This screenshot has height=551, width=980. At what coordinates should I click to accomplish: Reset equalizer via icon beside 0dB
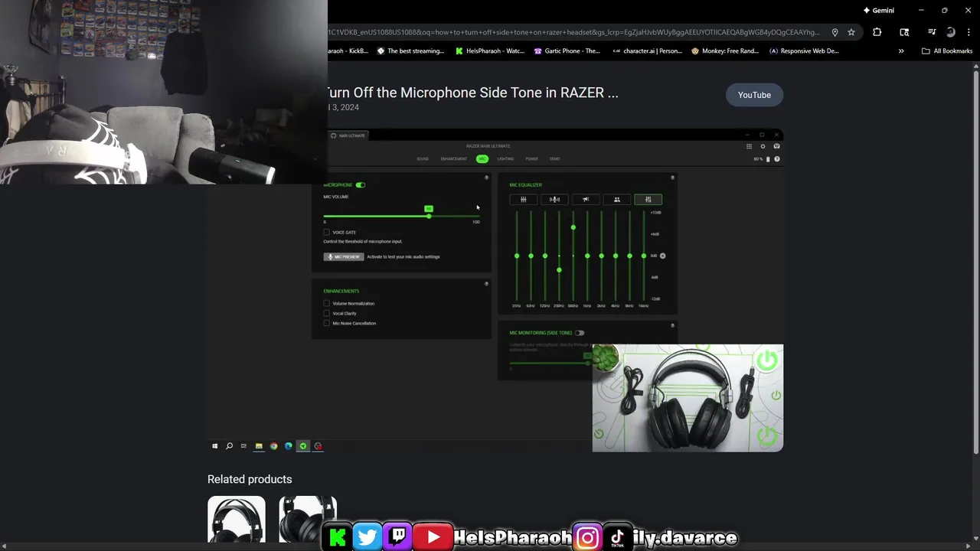(663, 256)
